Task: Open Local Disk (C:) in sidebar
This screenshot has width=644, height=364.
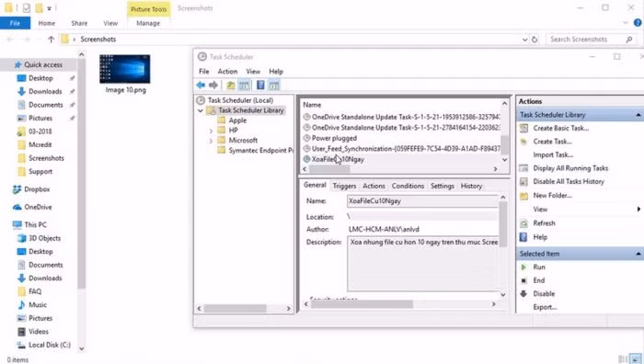Action: [50, 345]
